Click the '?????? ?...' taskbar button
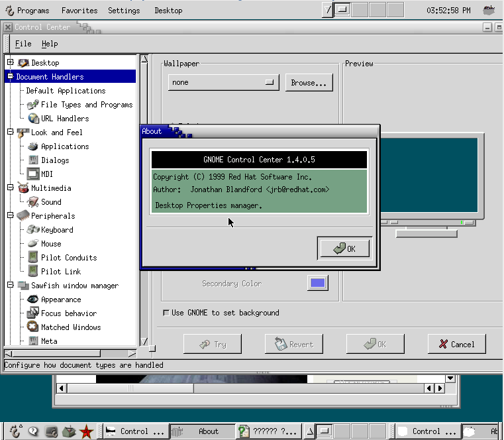The image size is (504, 440). tap(270, 431)
